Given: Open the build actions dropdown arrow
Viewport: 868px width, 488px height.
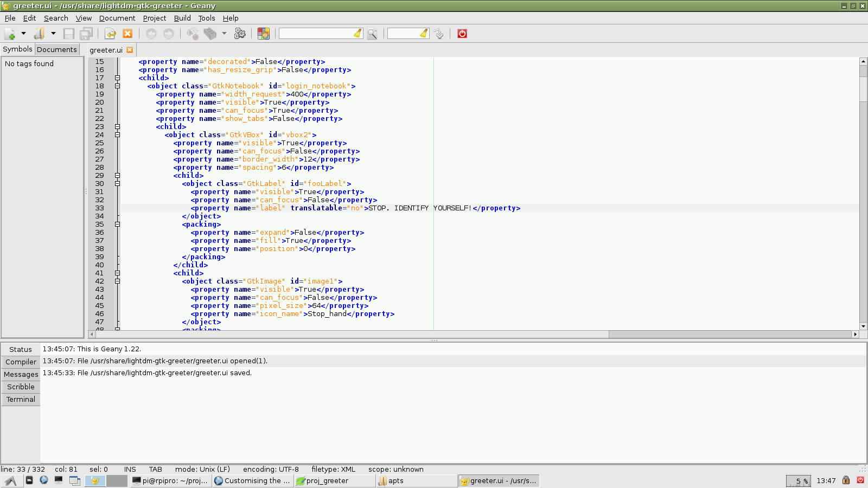Looking at the screenshot, I should tap(224, 34).
